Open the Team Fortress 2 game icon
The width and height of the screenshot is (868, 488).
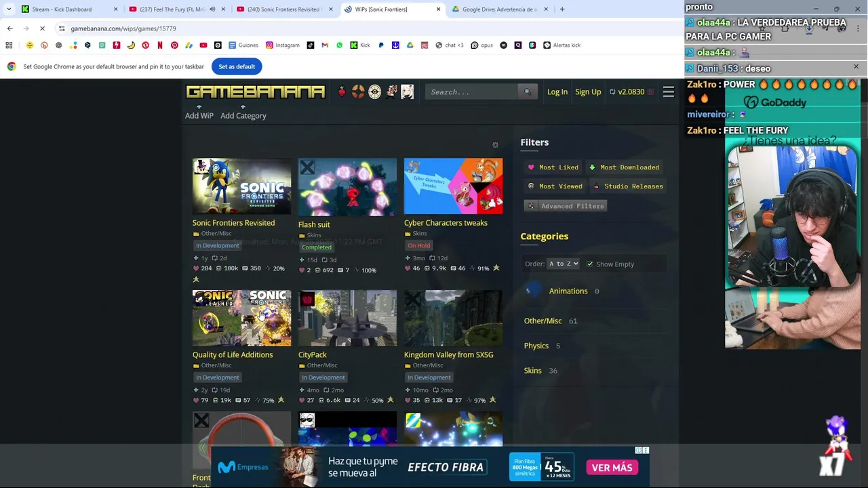click(x=358, y=91)
